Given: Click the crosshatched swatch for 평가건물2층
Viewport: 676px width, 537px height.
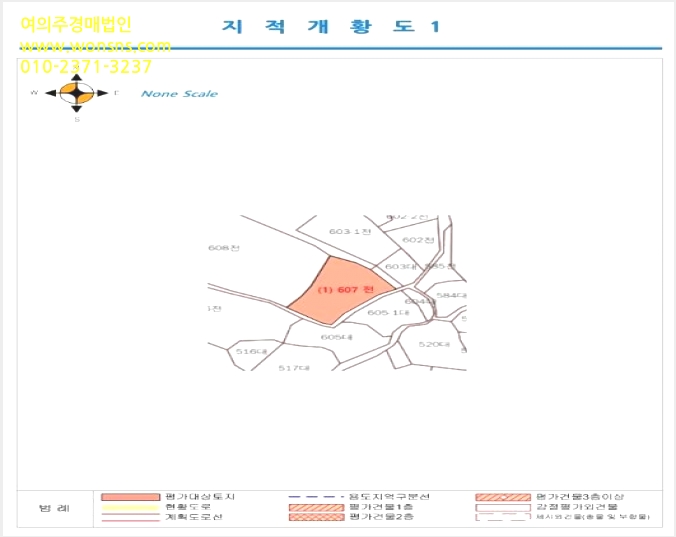Looking at the screenshot, I should (x=316, y=517).
